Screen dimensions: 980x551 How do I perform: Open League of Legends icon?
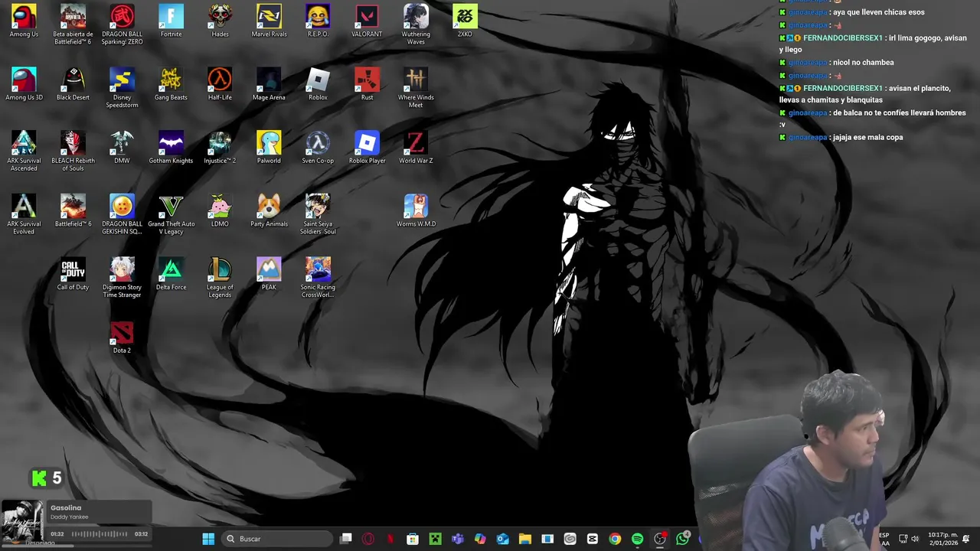[x=220, y=278]
